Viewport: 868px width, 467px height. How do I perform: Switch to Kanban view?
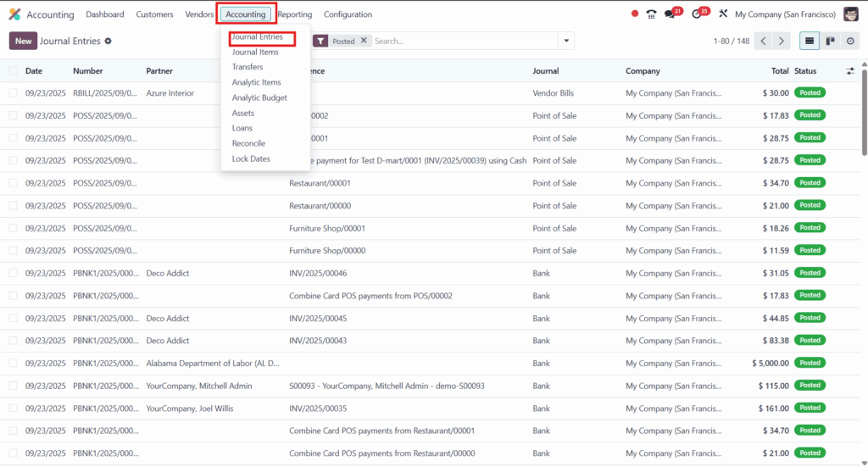[830, 41]
